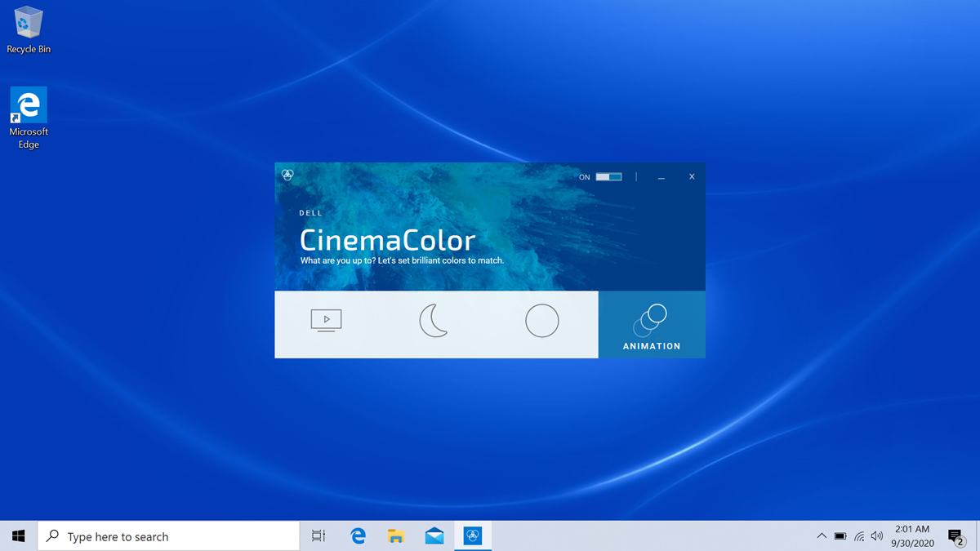Open the clock showing 2:01 AM
This screenshot has height=551, width=980.
point(912,536)
